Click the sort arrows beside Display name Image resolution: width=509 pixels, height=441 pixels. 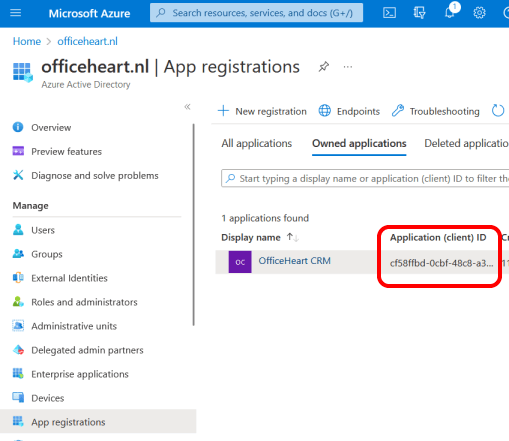(292, 237)
